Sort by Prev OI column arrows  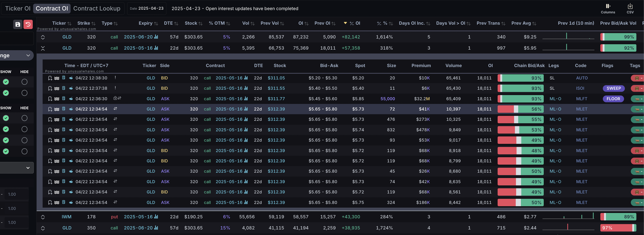pyautogui.click(x=334, y=23)
